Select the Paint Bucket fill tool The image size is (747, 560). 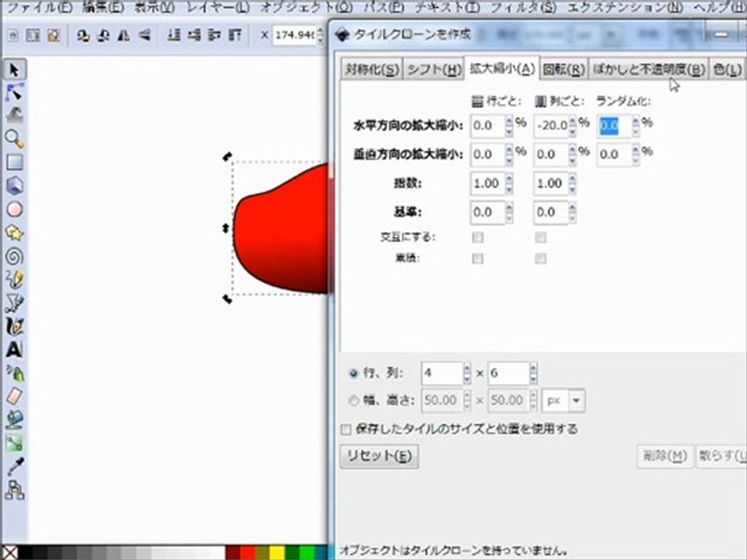coord(14,419)
